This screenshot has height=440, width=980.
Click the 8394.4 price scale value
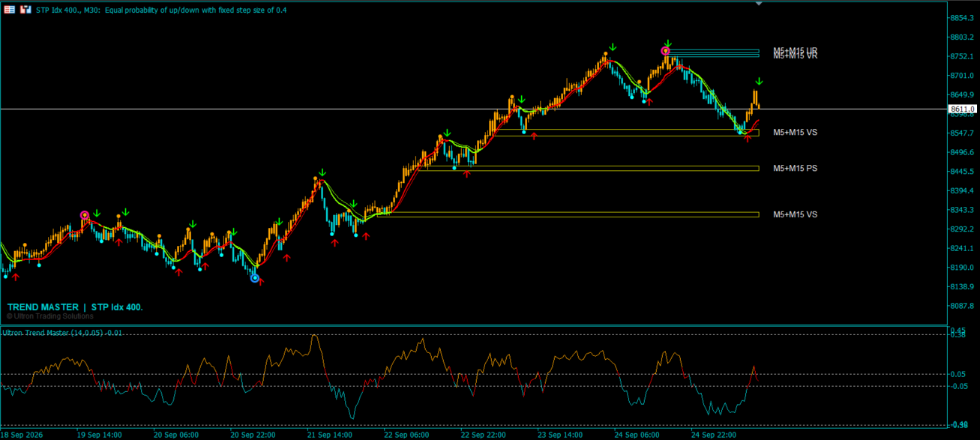click(961, 190)
